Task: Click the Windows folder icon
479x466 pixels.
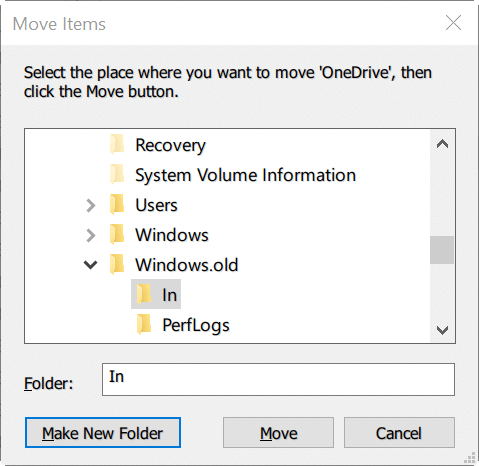Action: [x=117, y=235]
